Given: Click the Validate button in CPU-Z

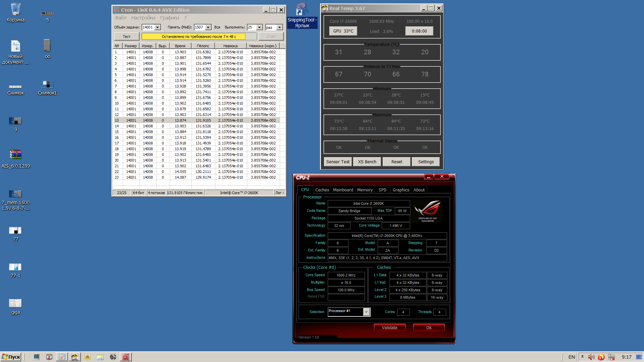Looking at the screenshot, I should (x=389, y=327).
